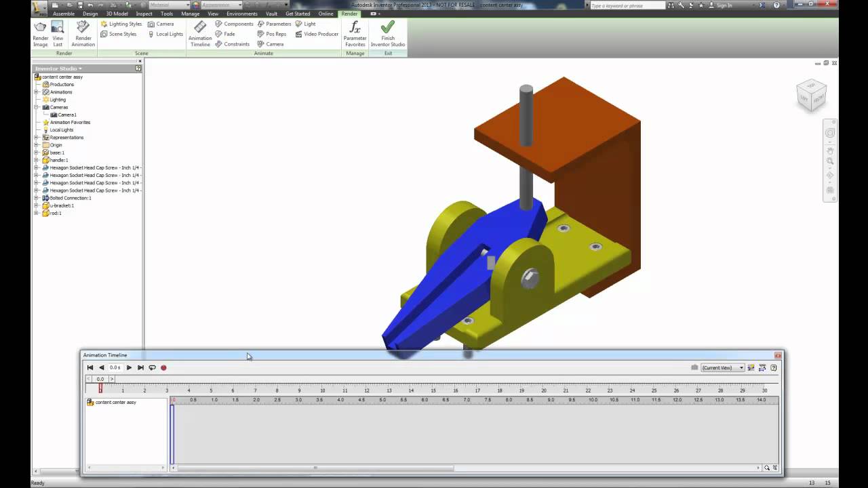Expand the handle:1 component node
868x488 pixels.
(x=37, y=160)
